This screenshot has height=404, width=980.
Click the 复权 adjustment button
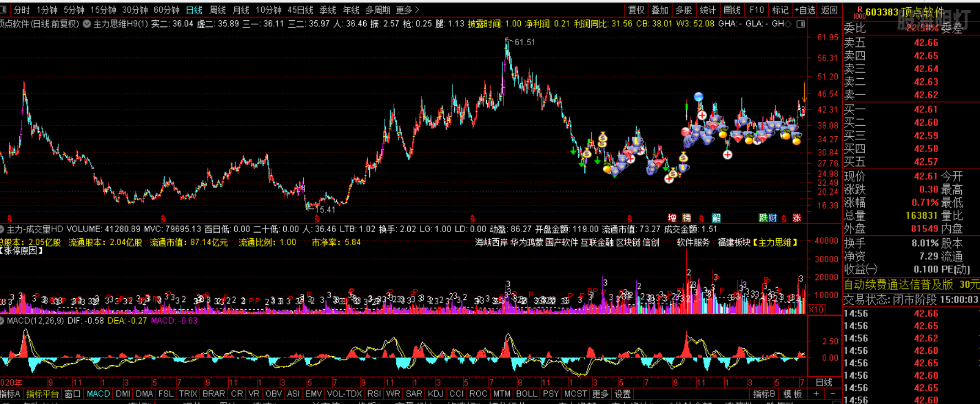click(x=636, y=10)
